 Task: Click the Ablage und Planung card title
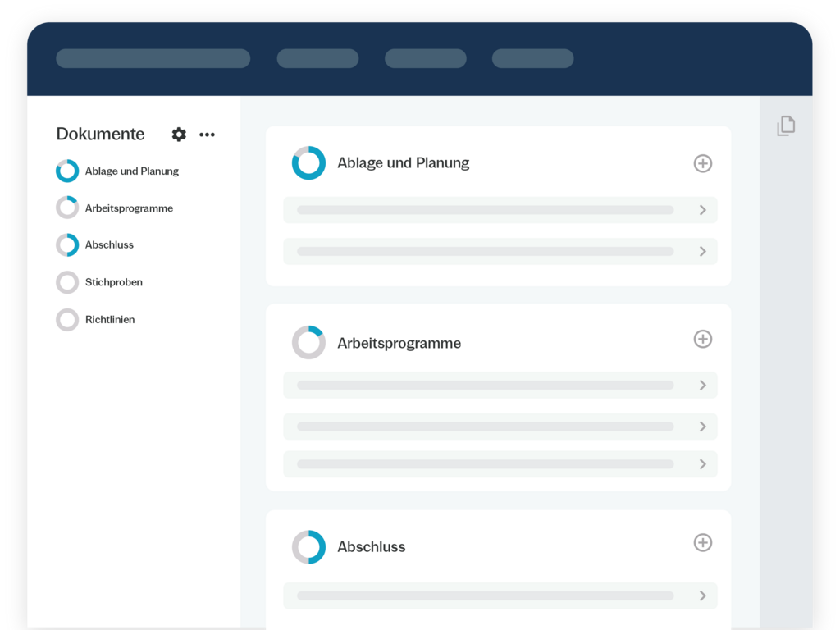pos(403,163)
